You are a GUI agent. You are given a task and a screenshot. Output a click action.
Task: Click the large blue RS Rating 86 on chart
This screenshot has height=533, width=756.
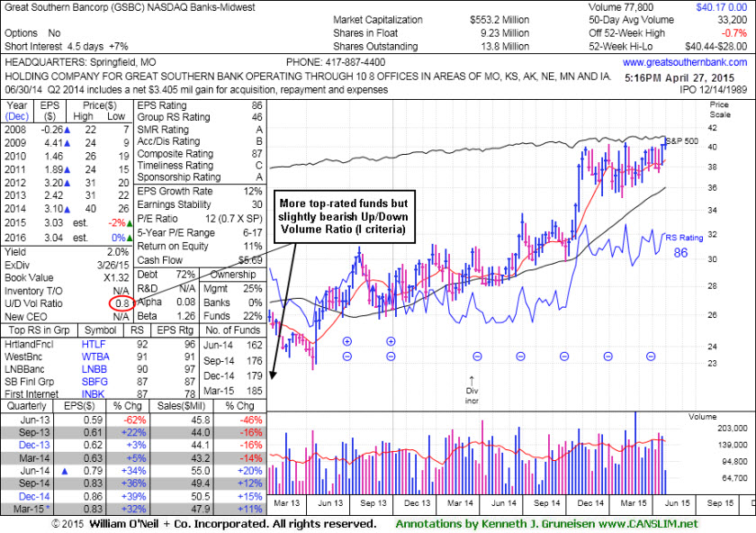[x=680, y=253]
